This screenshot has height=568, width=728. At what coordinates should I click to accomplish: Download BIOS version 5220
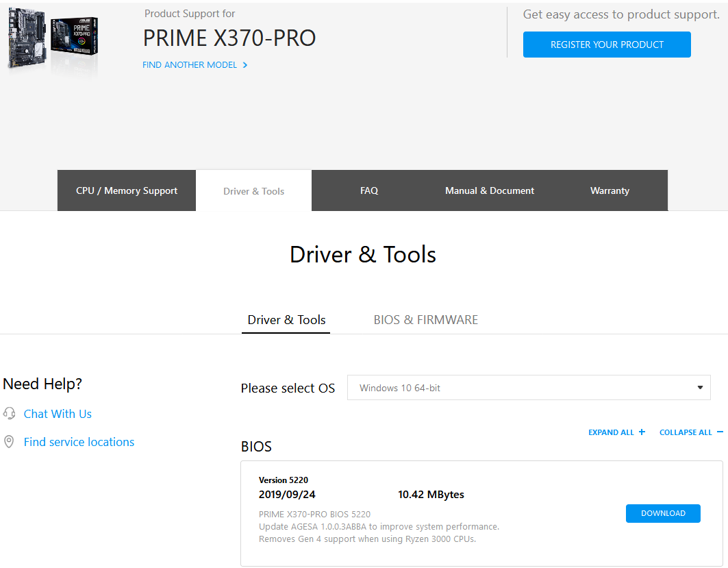pyautogui.click(x=663, y=513)
